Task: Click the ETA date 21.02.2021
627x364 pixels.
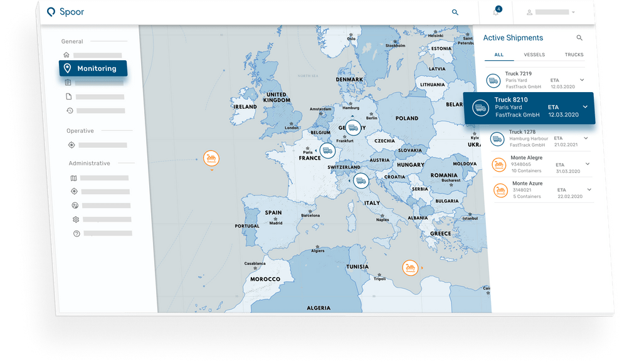Action: click(x=566, y=145)
